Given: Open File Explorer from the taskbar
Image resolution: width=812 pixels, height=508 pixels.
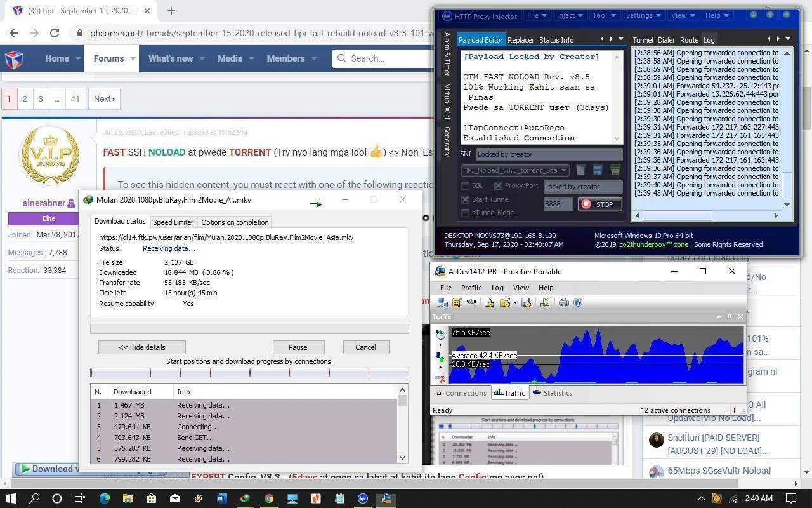Looking at the screenshot, I should 128,498.
